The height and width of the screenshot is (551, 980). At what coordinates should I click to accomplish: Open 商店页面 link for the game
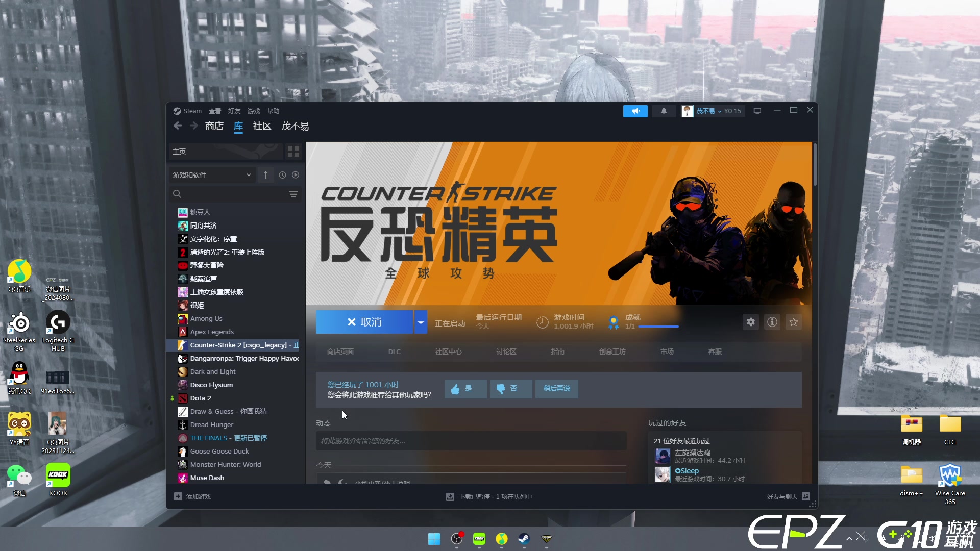click(x=340, y=352)
